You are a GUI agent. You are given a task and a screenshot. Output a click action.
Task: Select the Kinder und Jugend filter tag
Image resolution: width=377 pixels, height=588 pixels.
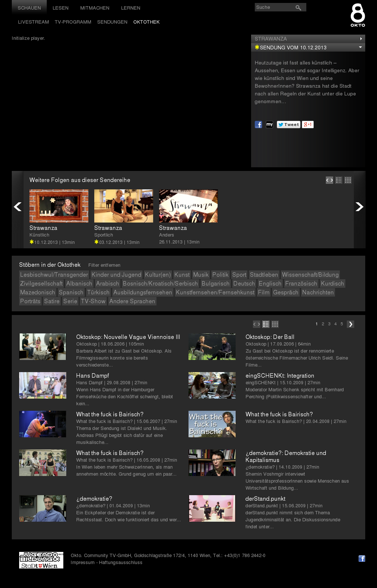(x=116, y=275)
